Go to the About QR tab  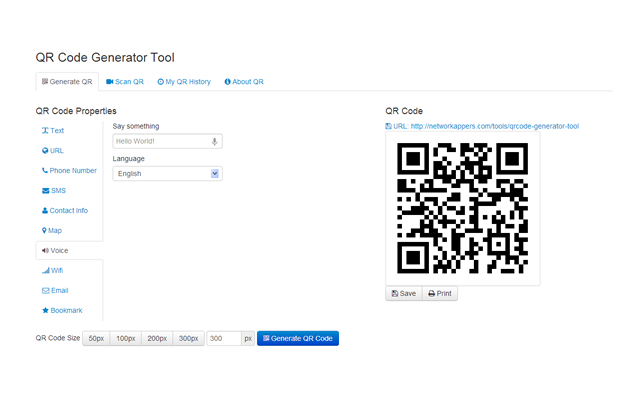[244, 82]
